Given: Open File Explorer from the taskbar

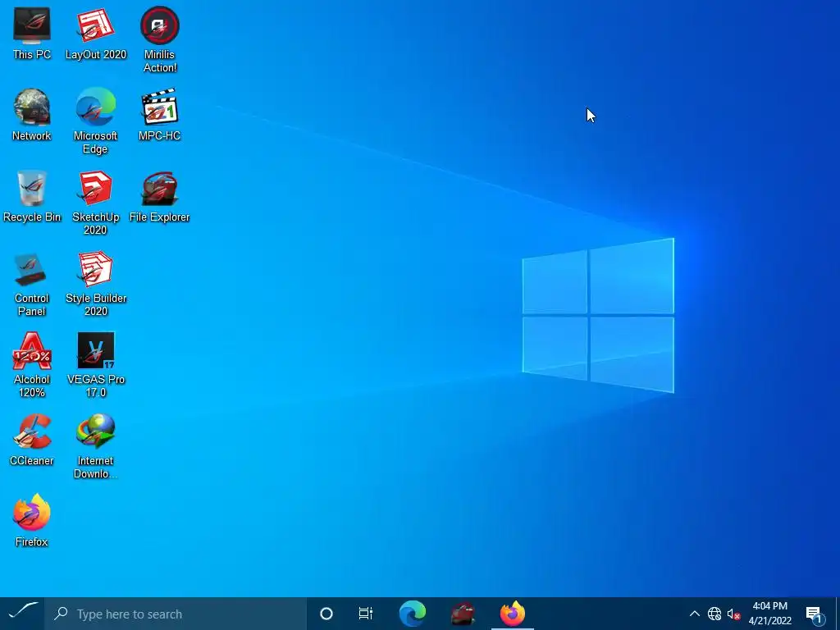Looking at the screenshot, I should [463, 614].
